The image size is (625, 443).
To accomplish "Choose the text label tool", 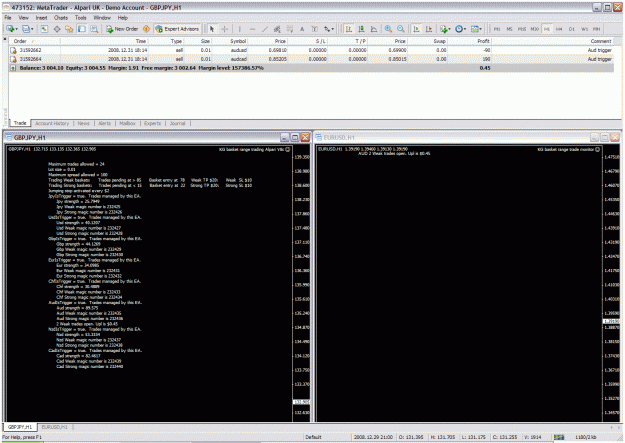I will click(314, 29).
